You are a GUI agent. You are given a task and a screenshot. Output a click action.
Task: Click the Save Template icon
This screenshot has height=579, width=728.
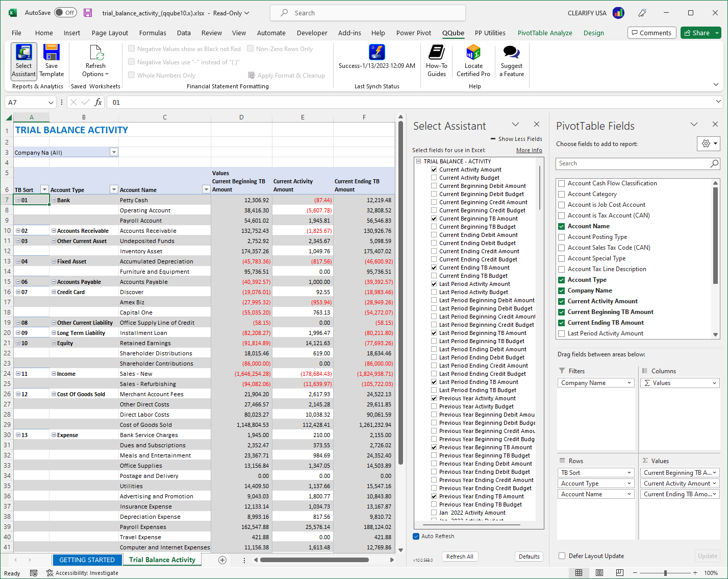(x=52, y=60)
